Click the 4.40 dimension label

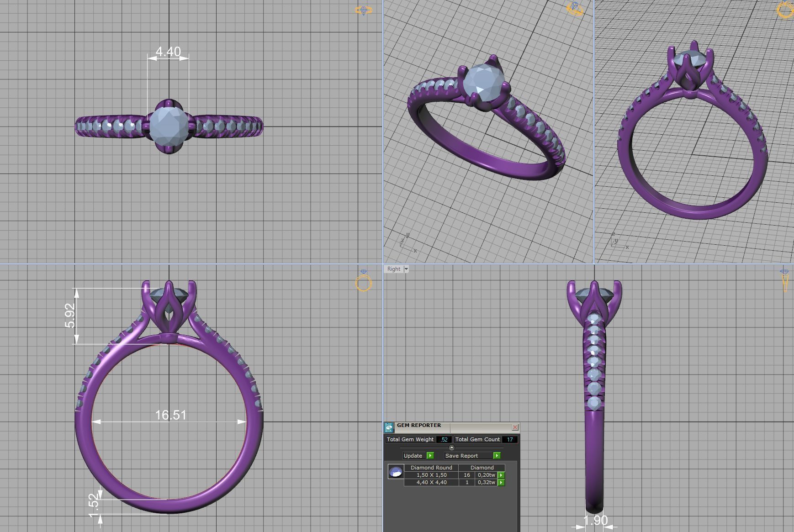(168, 52)
